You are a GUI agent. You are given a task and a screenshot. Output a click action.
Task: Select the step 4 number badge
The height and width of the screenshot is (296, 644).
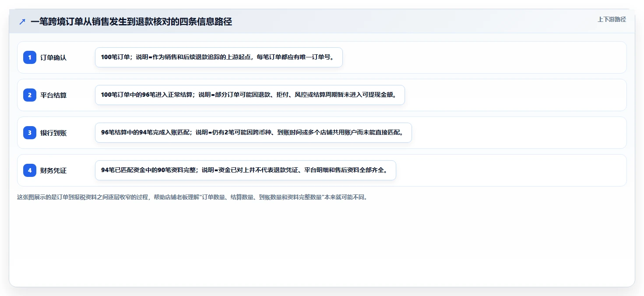click(30, 170)
